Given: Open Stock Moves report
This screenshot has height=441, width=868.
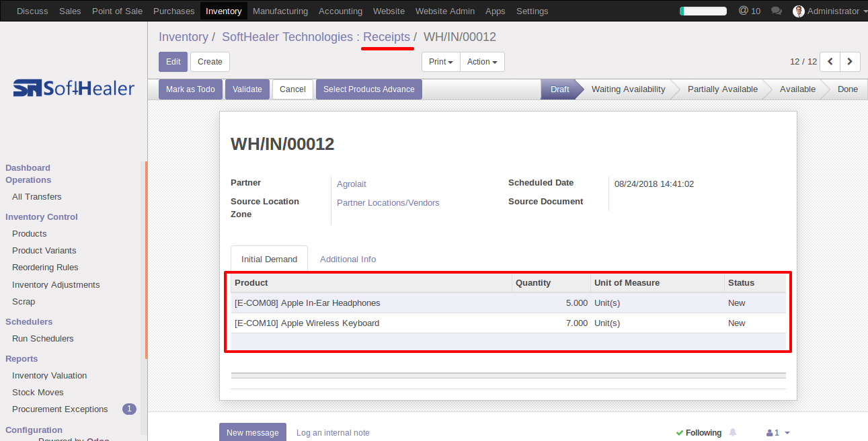Looking at the screenshot, I should [38, 393].
